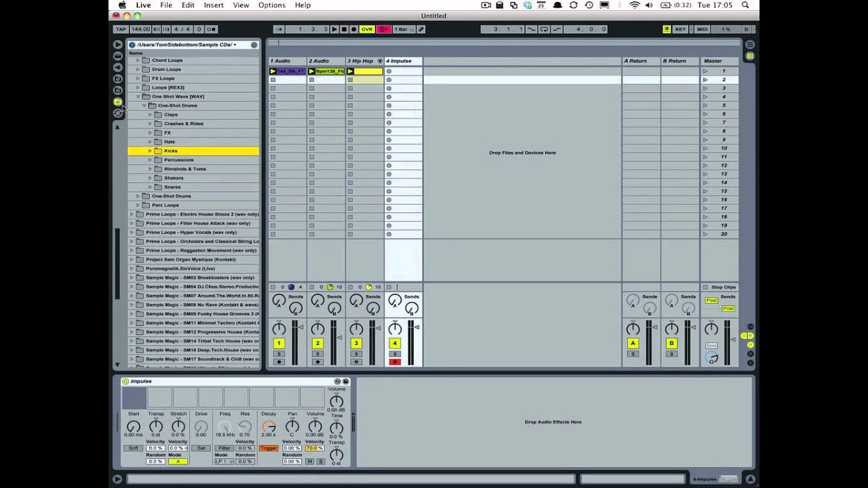Launch Master scene 1
The width and height of the screenshot is (868, 488).
(x=705, y=71)
